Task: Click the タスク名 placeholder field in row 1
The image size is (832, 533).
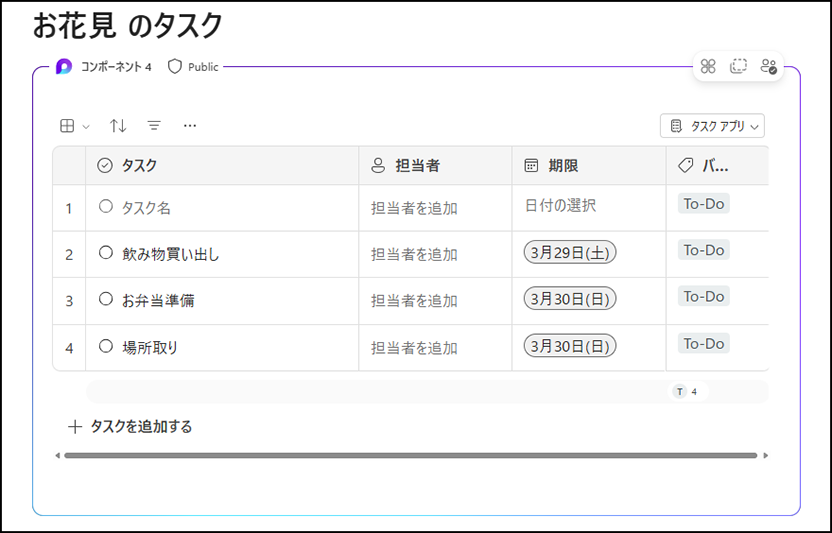Action: 146,208
